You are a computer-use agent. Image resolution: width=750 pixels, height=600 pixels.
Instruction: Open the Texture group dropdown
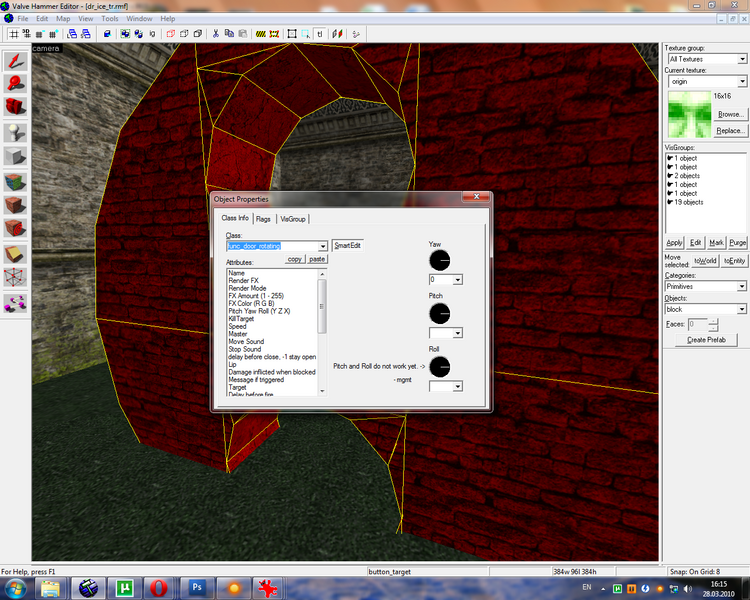pyautogui.click(x=742, y=59)
